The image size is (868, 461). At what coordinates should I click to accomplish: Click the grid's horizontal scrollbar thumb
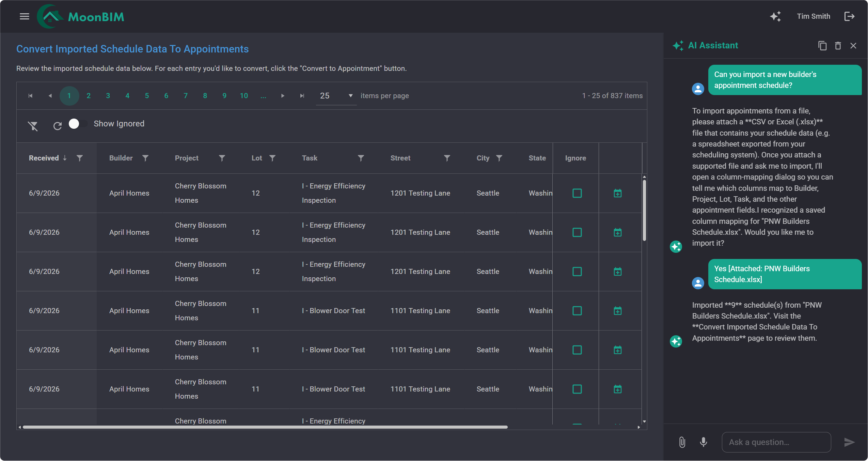tap(265, 427)
